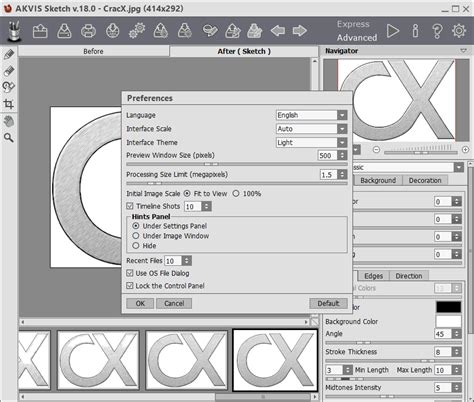
Task: Toggle Use OS File Dialog checkbox
Action: pos(130,273)
